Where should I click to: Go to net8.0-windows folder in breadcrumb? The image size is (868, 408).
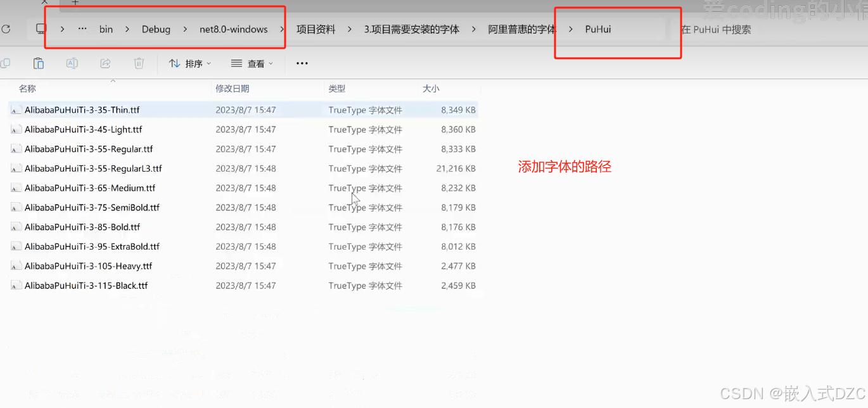(234, 29)
